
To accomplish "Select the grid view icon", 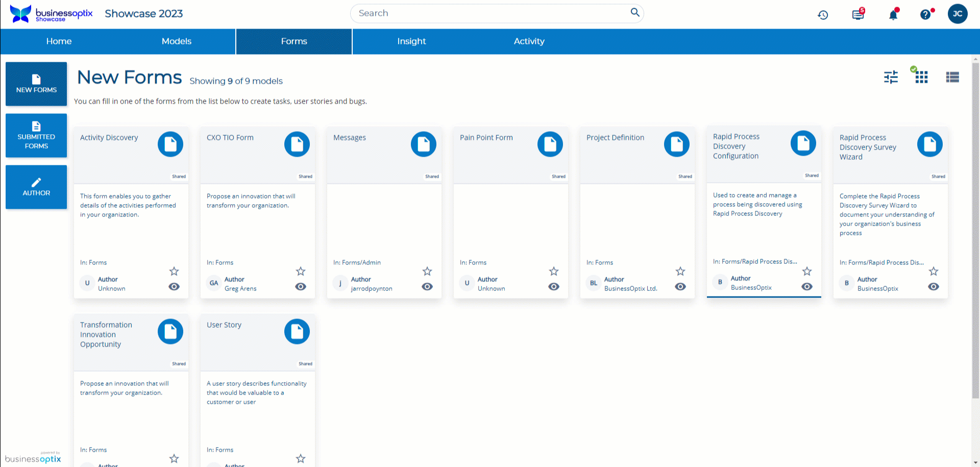I will tap(921, 77).
